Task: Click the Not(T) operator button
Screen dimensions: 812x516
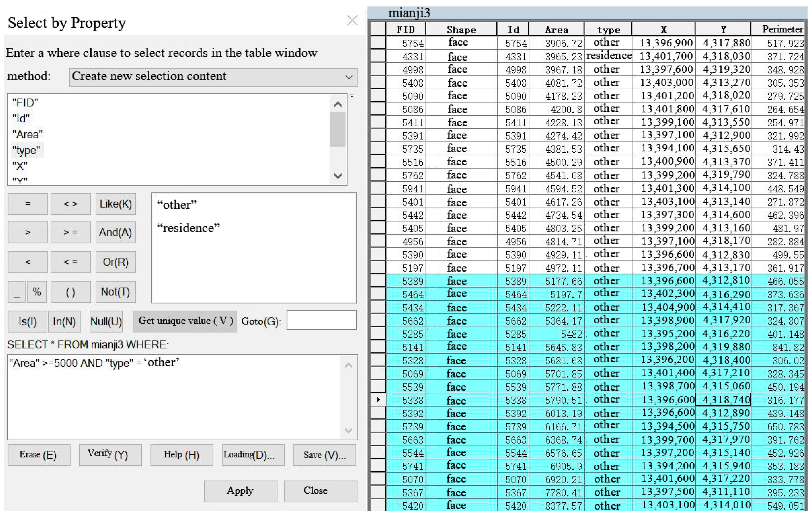Action: 116,292
